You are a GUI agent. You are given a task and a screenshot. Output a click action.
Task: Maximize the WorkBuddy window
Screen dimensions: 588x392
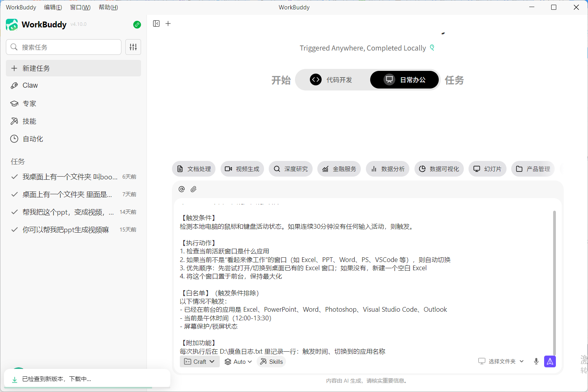554,7
